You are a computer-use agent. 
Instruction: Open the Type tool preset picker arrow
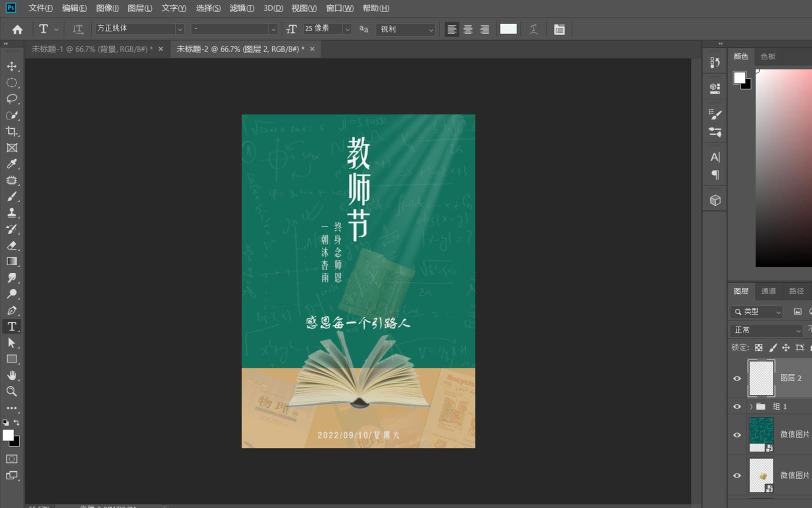(56, 30)
